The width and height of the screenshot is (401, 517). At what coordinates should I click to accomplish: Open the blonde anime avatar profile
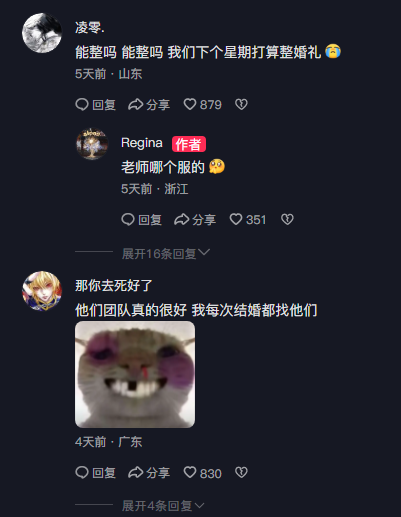pos(42,291)
